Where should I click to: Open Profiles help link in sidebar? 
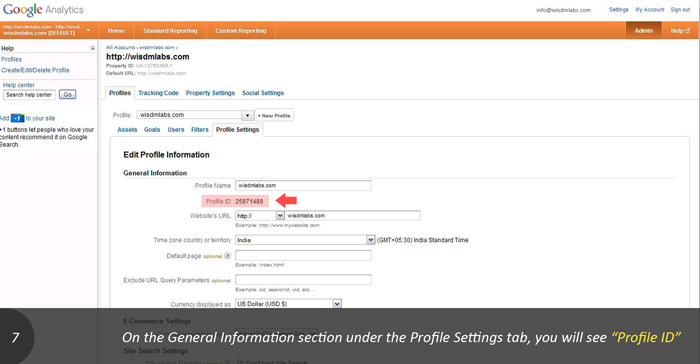tap(12, 59)
